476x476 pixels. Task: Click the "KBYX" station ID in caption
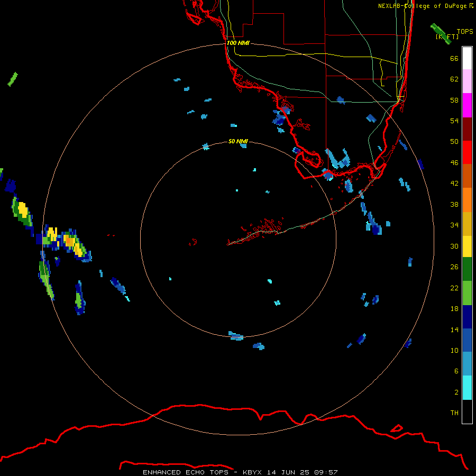[x=252, y=472]
